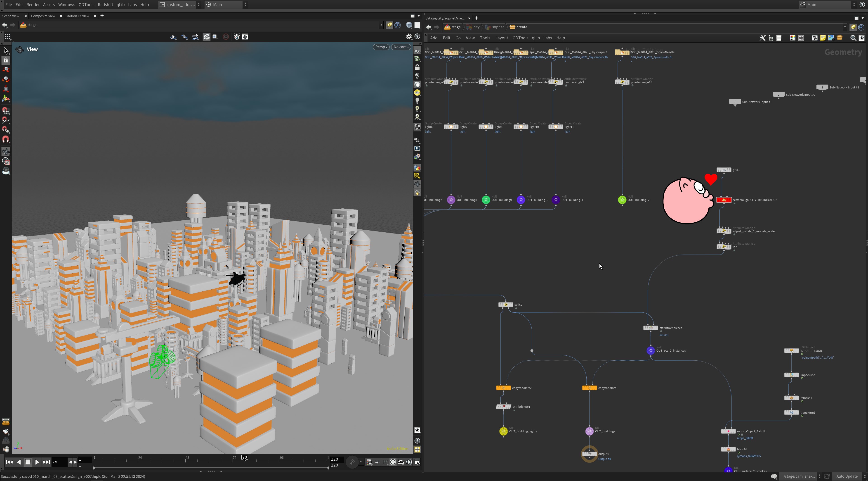Viewport: 868px width, 481px height.
Task: Click the sticky note icon in network toolbar
Action: [823, 38]
